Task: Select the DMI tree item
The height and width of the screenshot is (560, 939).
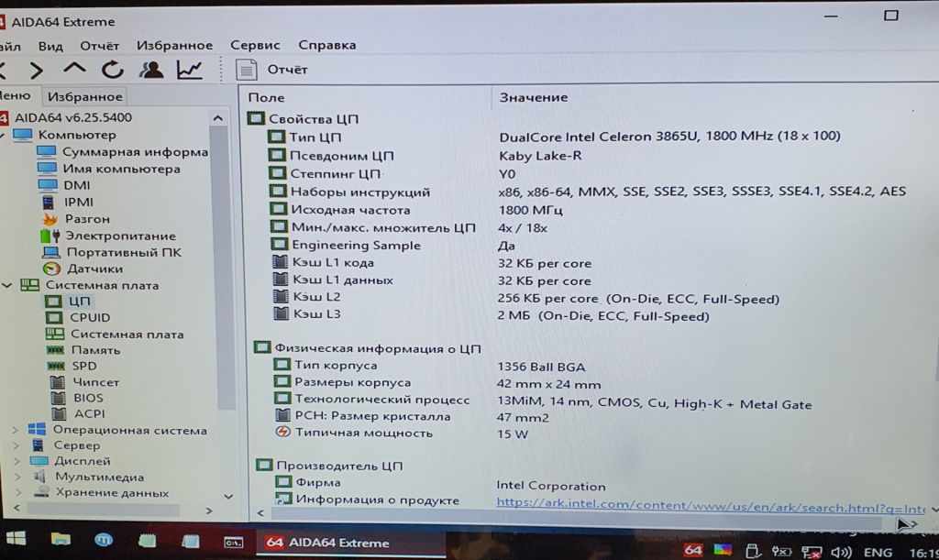Action: coord(77,185)
